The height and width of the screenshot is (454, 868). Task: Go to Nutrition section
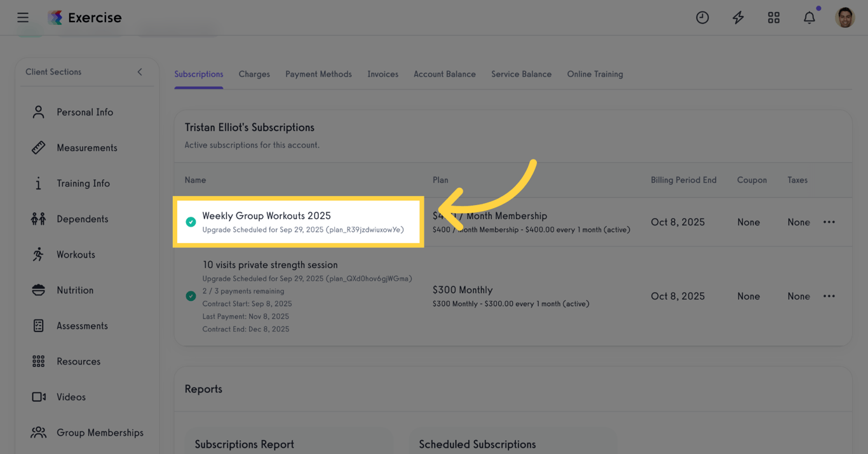click(x=74, y=290)
